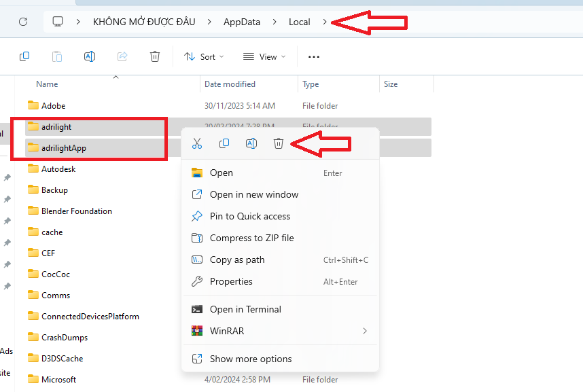Image resolution: width=583 pixels, height=392 pixels.
Task: Select Open in the context menu
Action: [x=280, y=173]
